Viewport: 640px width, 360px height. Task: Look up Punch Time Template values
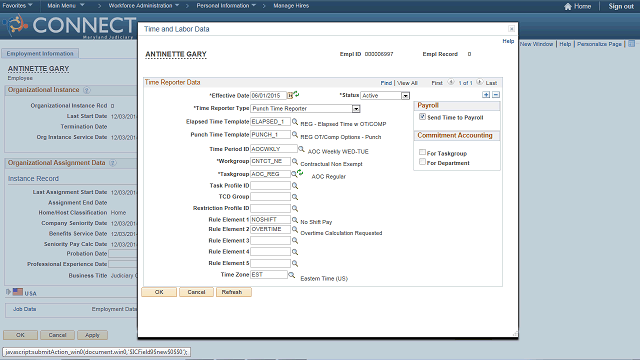(295, 134)
